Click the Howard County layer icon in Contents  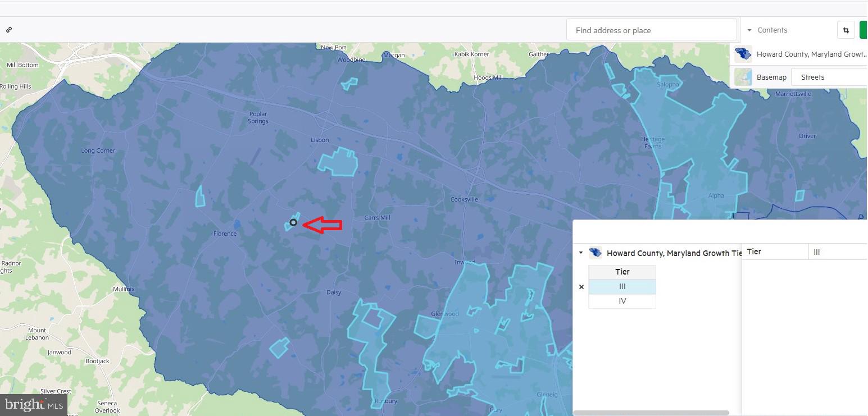(743, 54)
